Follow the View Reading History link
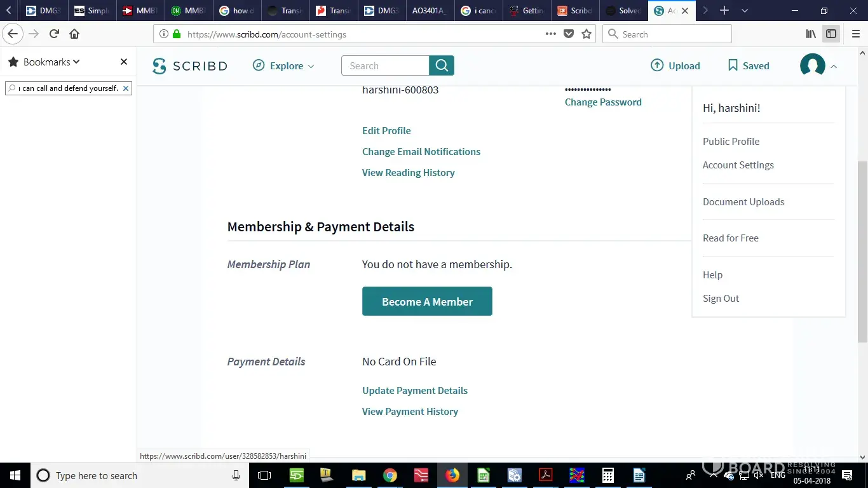This screenshot has height=488, width=868. (x=408, y=173)
